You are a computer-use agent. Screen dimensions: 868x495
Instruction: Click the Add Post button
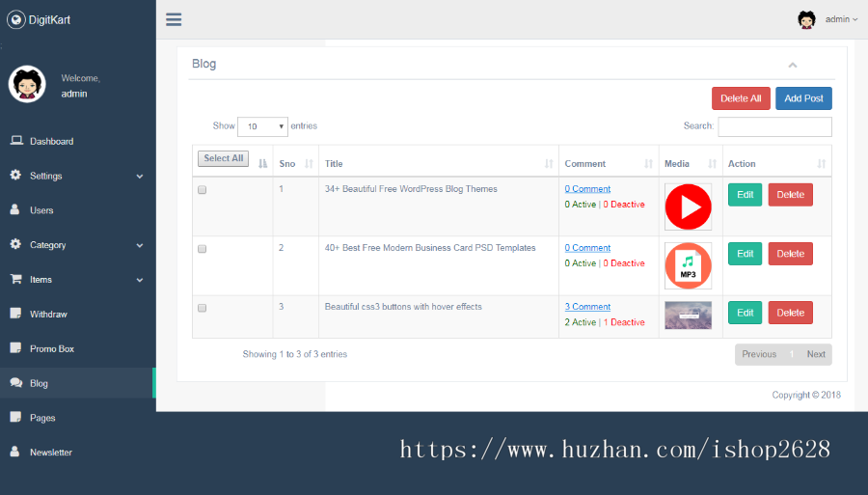(803, 98)
